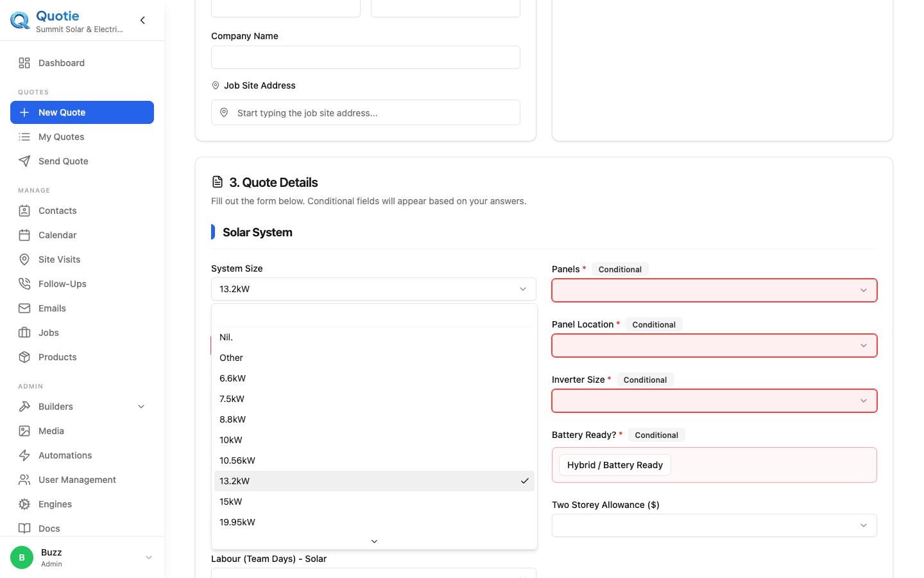
Task: Open the Media page
Action: [x=82, y=431]
